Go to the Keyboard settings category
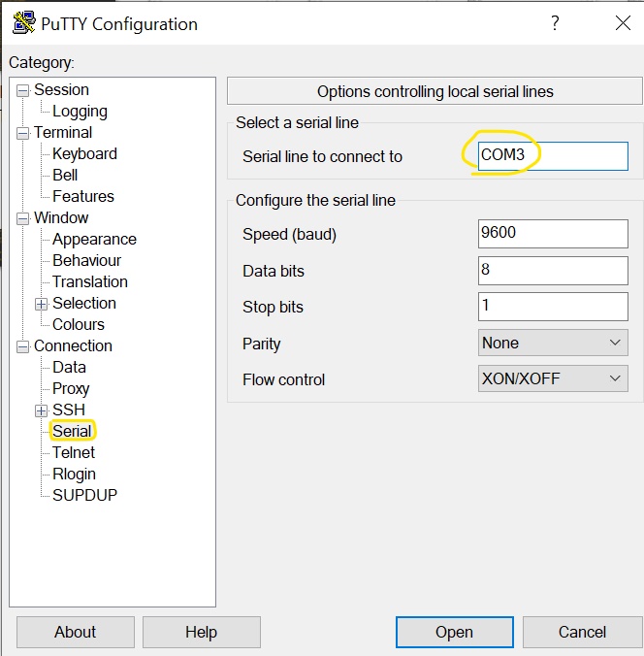This screenshot has height=656, width=644. click(84, 154)
